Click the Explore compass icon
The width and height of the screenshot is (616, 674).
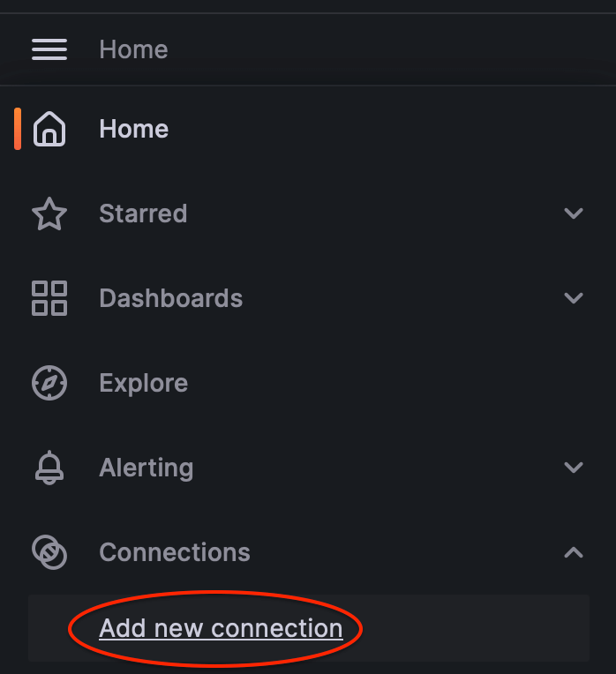coord(49,383)
